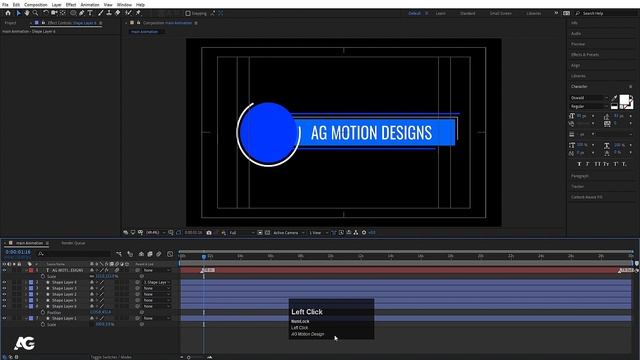Open the Paragraph panel
The image size is (640, 360).
(580, 176)
